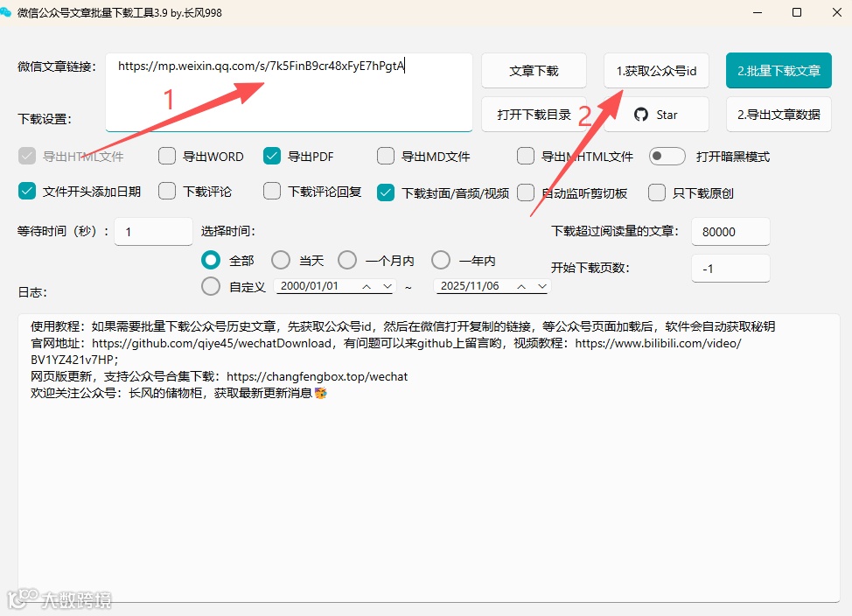The height and width of the screenshot is (616, 852).
Task: Increase start date 2000/01/01 with up arrow
Action: click(367, 286)
